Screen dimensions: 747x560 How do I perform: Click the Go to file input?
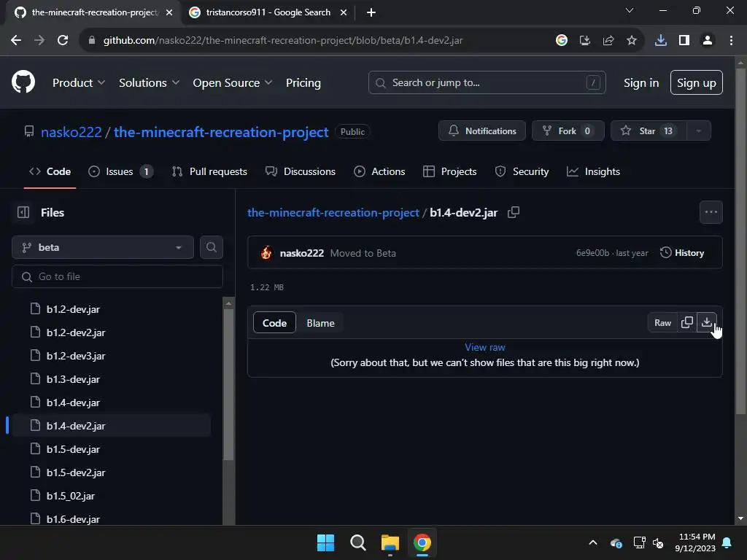(x=117, y=276)
